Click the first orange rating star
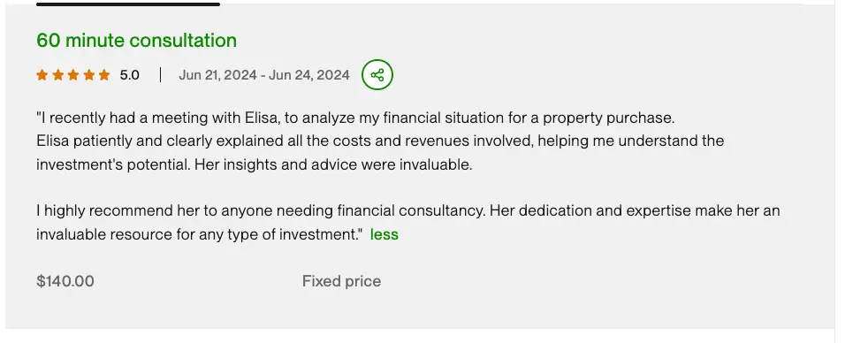This screenshot has width=868, height=343. pyautogui.click(x=42, y=74)
